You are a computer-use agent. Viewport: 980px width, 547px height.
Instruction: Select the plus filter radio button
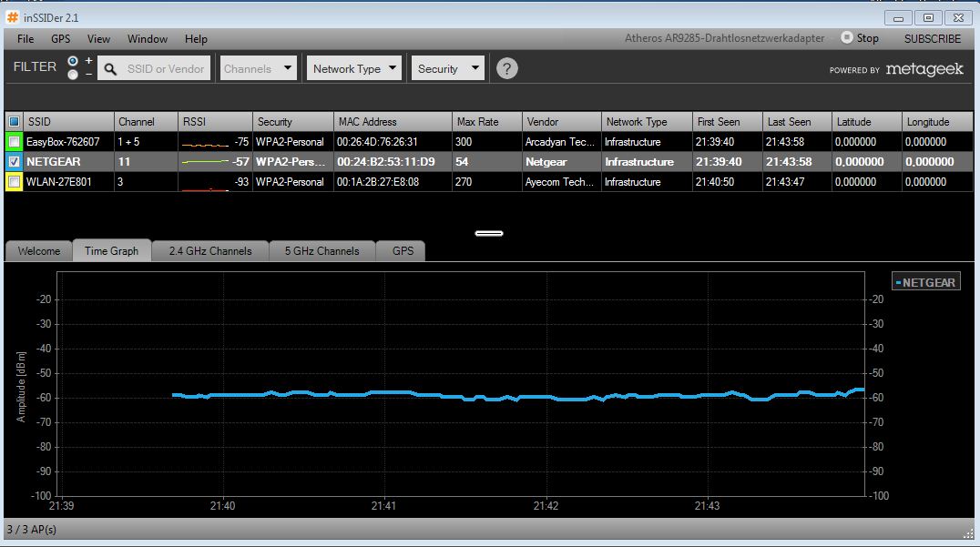pyautogui.click(x=73, y=61)
